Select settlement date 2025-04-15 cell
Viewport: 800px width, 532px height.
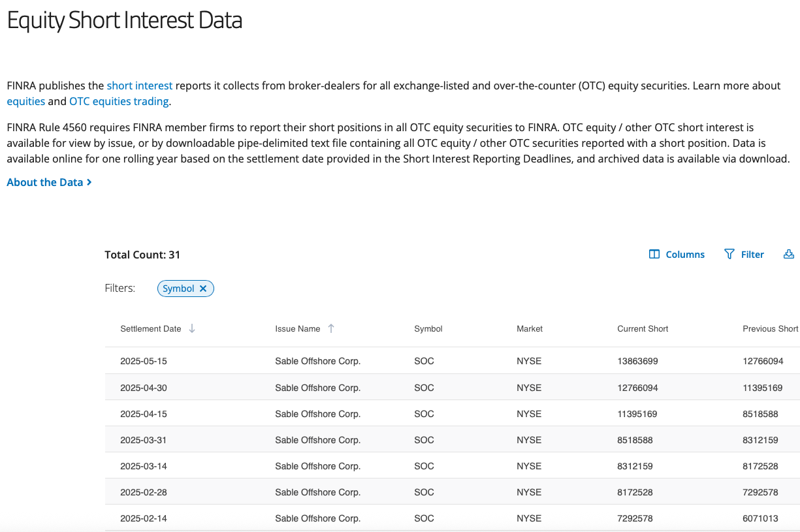click(x=144, y=414)
